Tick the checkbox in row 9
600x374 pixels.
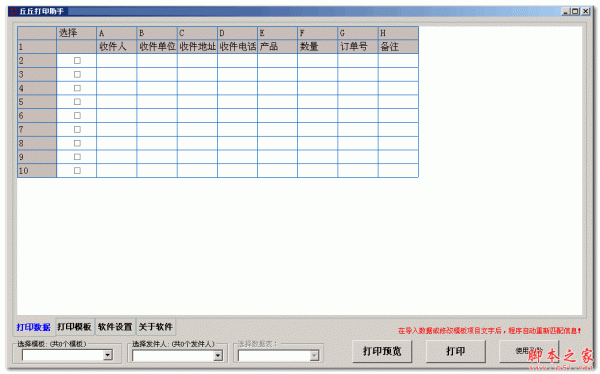(77, 157)
